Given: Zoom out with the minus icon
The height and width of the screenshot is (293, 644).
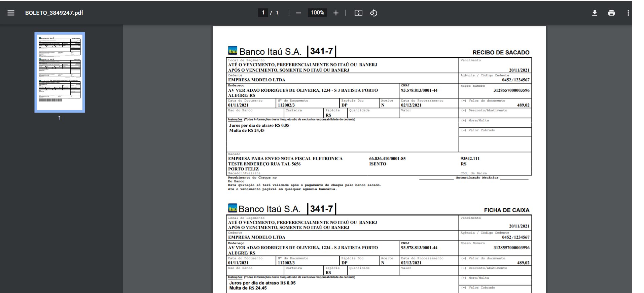Looking at the screenshot, I should click(298, 13).
